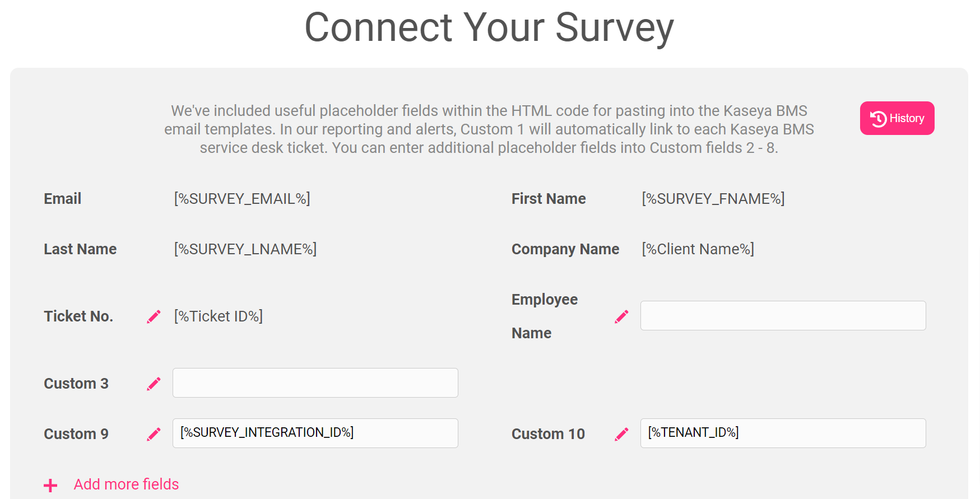Click the [%Client Name%] placeholder value
Screen dimensions: 980x499
click(698, 249)
